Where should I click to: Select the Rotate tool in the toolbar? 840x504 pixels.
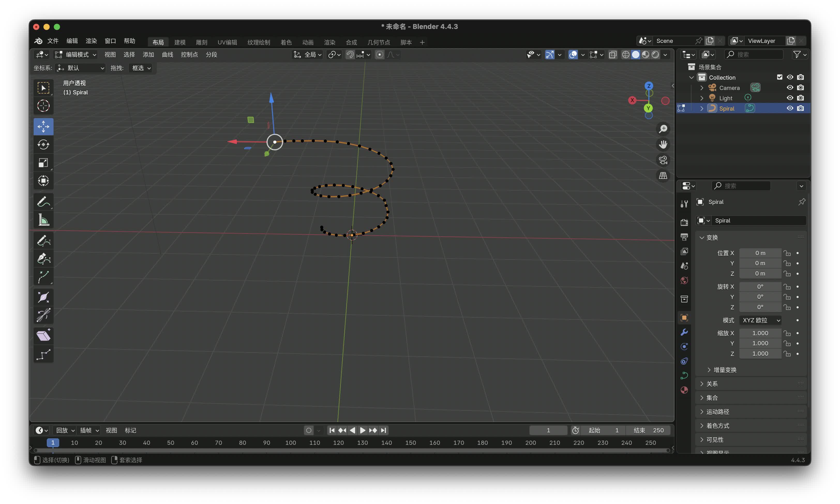[x=43, y=145]
